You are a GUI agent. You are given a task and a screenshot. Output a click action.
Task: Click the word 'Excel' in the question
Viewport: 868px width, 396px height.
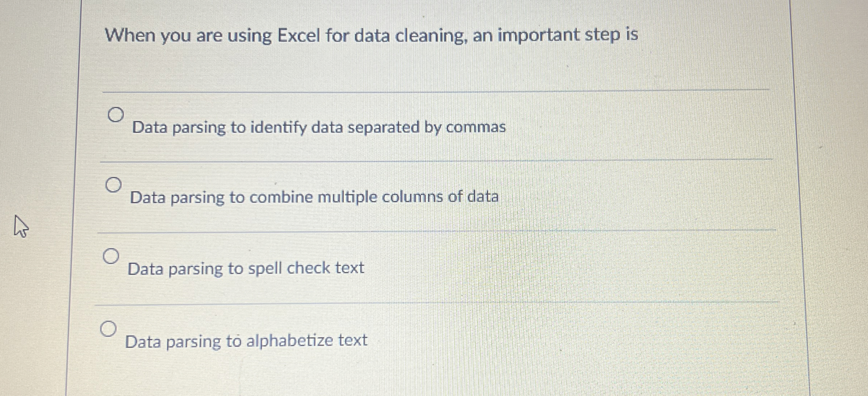[298, 35]
